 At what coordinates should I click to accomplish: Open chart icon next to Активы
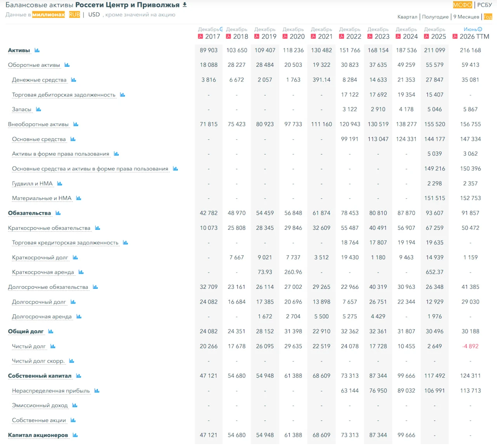click(x=37, y=50)
